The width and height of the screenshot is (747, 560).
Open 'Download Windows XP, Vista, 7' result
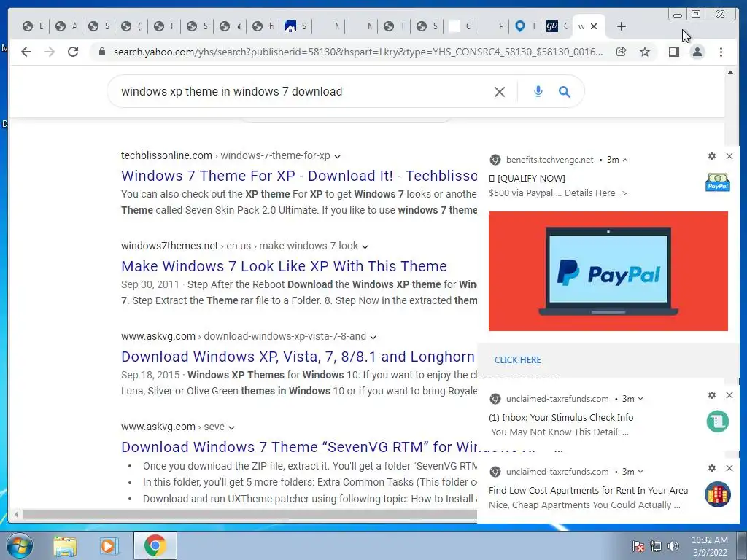(x=298, y=357)
